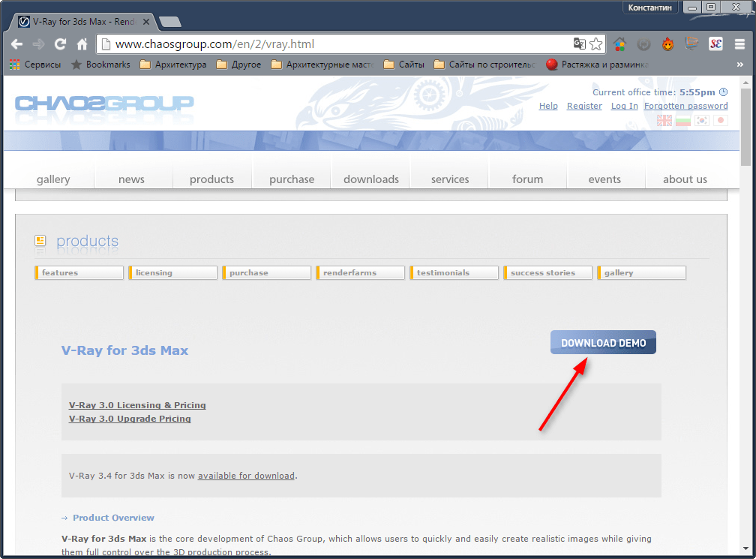
Task: Pick the Japanese flag language icon
Action: tap(720, 120)
